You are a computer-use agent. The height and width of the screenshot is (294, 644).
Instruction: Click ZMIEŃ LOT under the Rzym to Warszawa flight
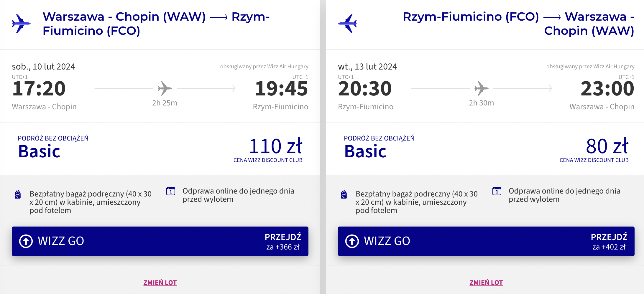(x=486, y=283)
